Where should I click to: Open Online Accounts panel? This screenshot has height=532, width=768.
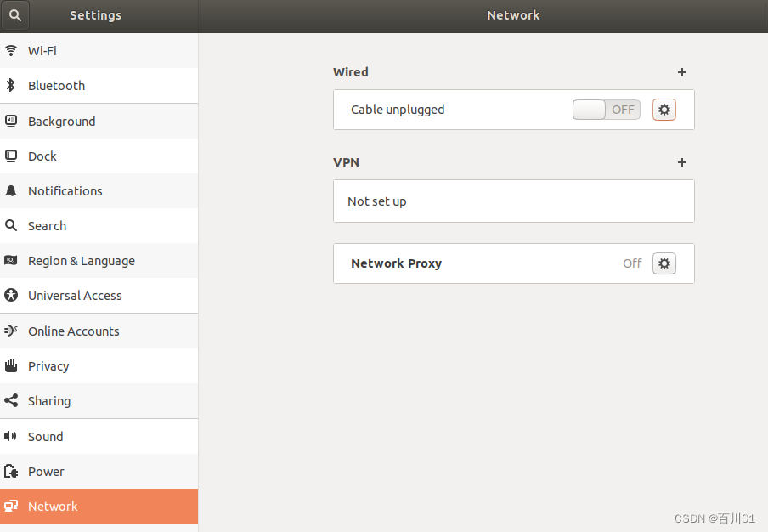click(99, 331)
